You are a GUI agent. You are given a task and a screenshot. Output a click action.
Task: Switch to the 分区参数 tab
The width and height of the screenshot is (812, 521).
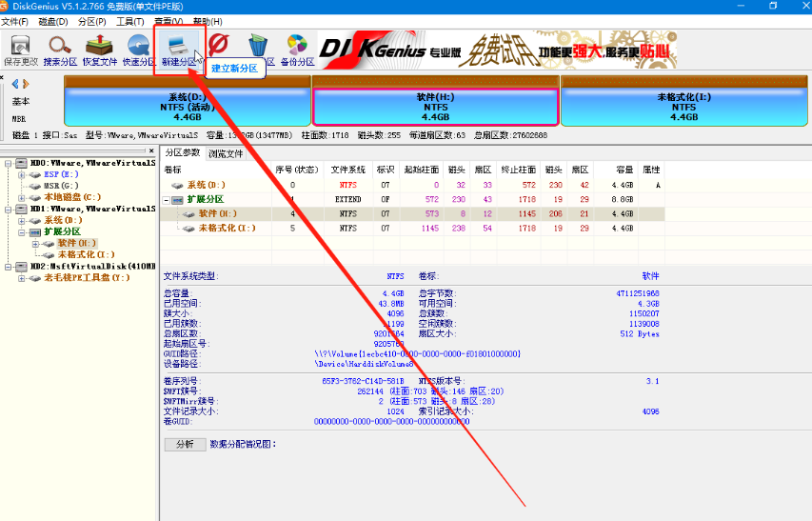(x=182, y=152)
